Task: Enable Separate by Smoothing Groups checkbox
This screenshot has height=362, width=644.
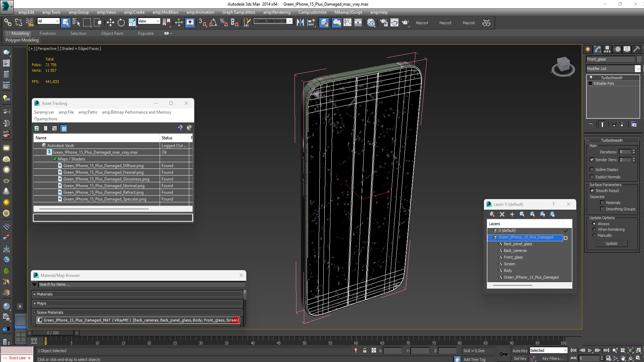Action: click(602, 209)
